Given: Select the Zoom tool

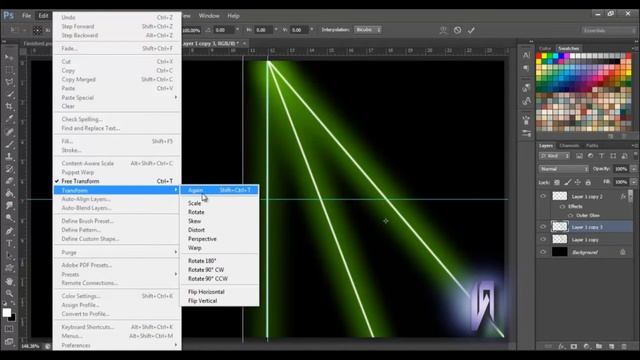Looking at the screenshot, I should click(x=9, y=293).
